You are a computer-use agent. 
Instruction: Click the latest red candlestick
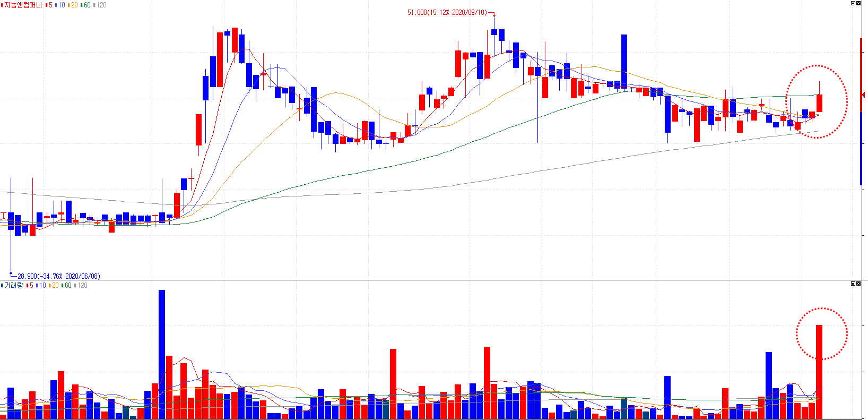tap(820, 103)
